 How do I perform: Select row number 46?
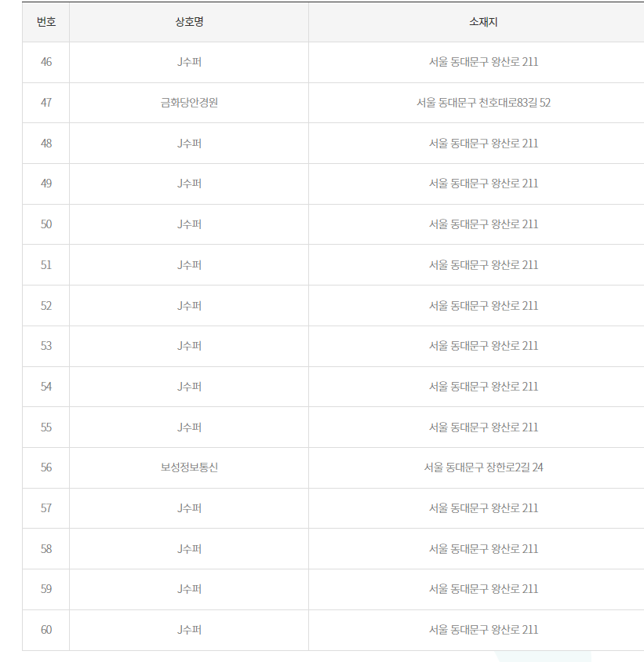pyautogui.click(x=46, y=62)
